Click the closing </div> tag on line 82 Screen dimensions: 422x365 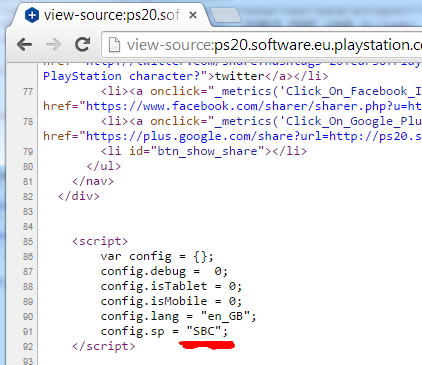79,196
